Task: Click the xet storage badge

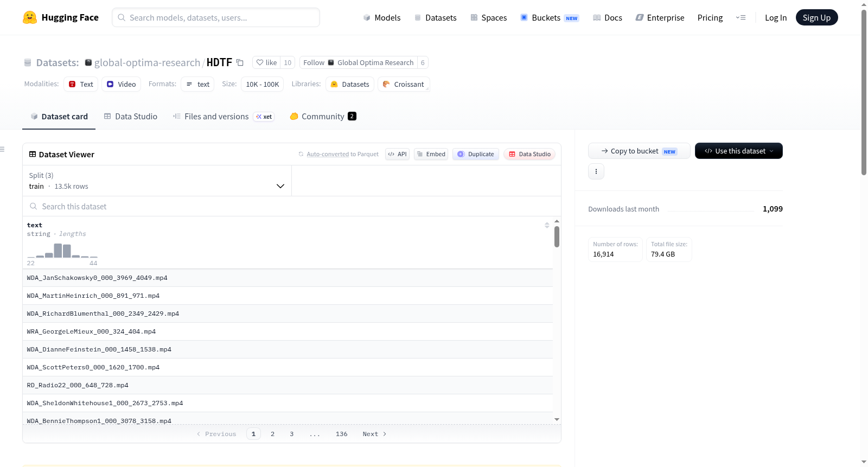Action: point(264,117)
